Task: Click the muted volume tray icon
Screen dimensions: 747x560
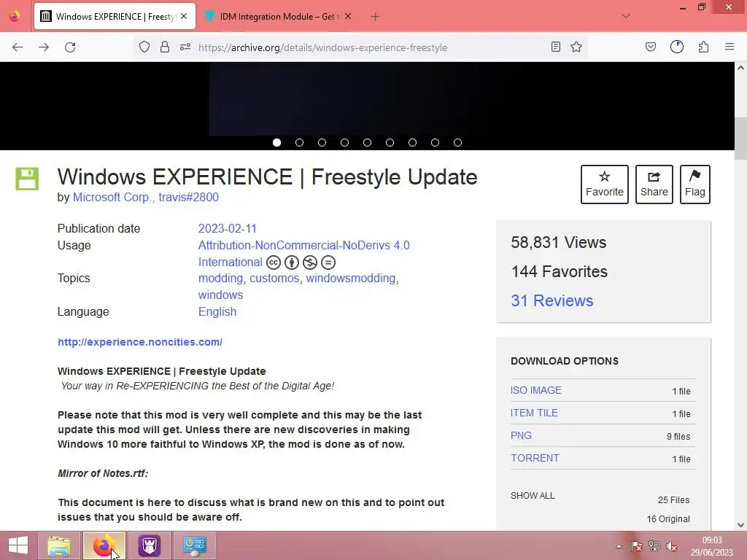Action: (x=672, y=546)
